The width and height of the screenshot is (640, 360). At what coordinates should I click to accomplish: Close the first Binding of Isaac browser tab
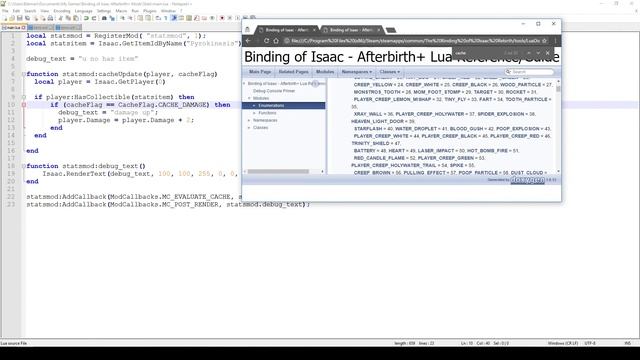point(314,30)
